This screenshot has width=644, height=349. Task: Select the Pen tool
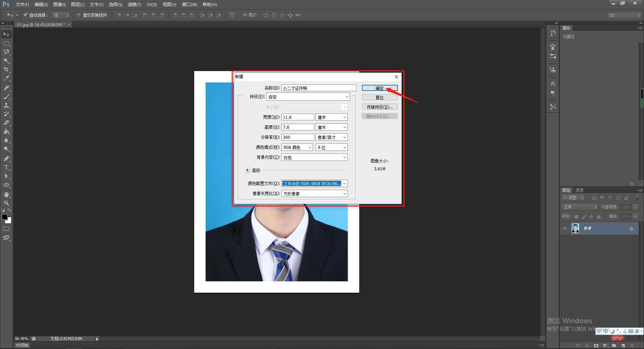pos(6,159)
